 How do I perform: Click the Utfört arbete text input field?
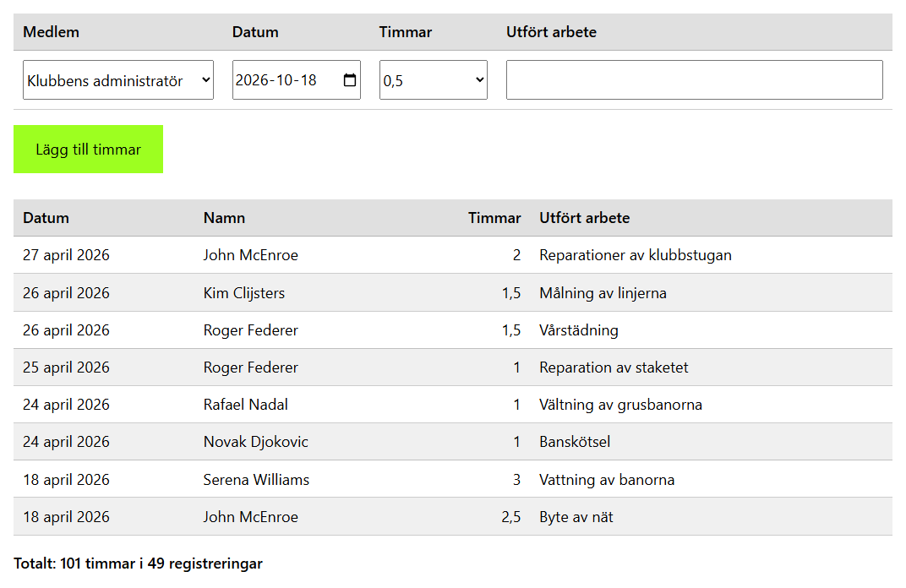[x=695, y=79]
